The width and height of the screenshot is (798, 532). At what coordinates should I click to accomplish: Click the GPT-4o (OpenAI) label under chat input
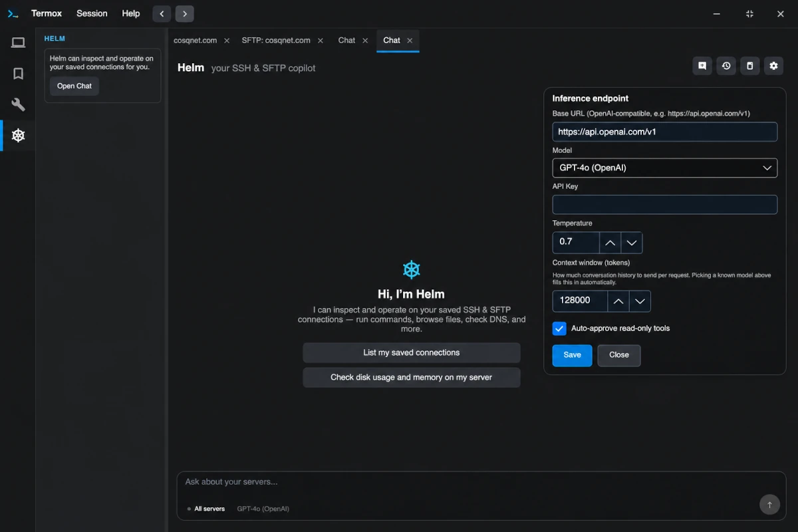263,509
